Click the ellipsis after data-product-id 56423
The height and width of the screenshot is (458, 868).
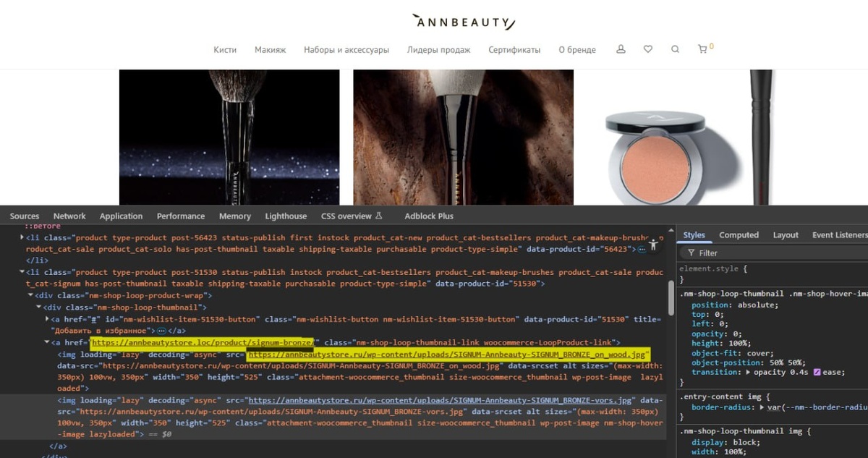point(640,249)
